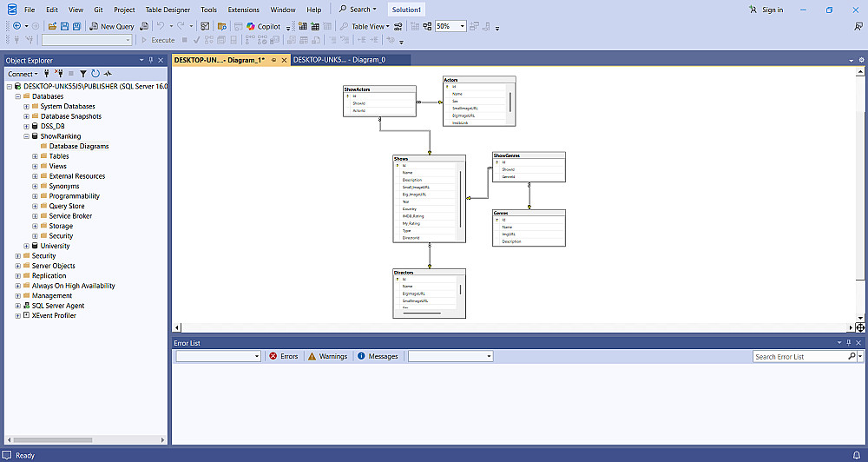Click in the Search Error List field
Screen dimensions: 868x462
(800, 357)
